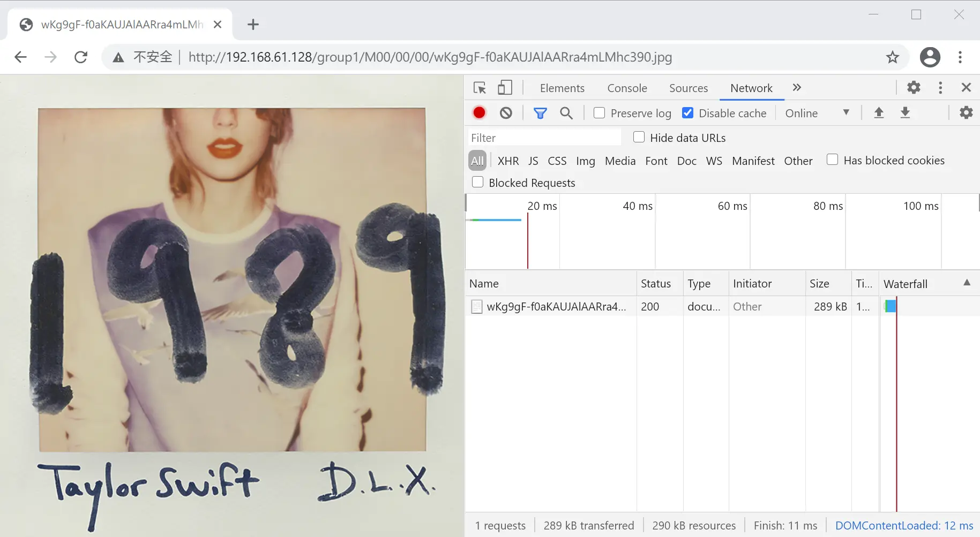Screen dimensions: 980x537
Task: Switch to the Console tab
Action: [627, 88]
